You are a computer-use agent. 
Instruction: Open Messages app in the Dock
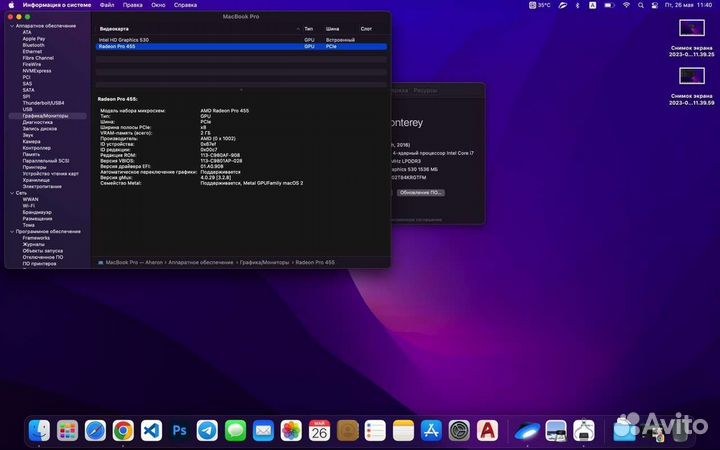point(236,431)
